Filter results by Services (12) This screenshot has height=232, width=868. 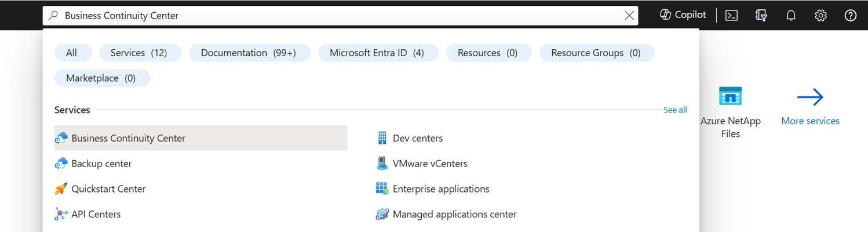[140, 53]
